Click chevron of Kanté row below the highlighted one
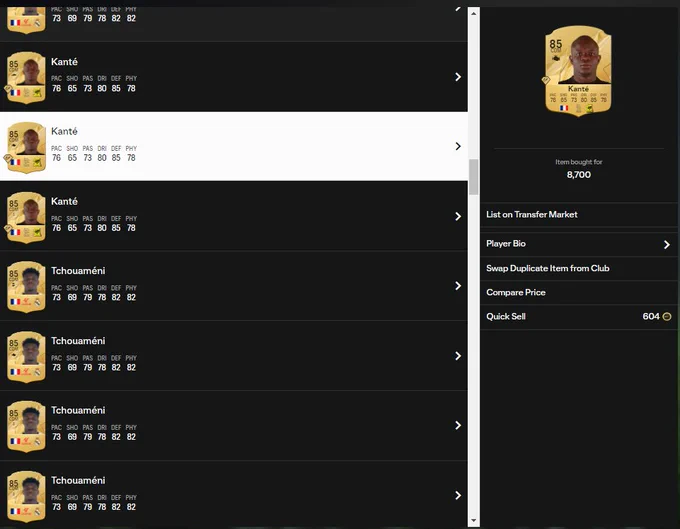The width and height of the screenshot is (680, 529). point(458,216)
